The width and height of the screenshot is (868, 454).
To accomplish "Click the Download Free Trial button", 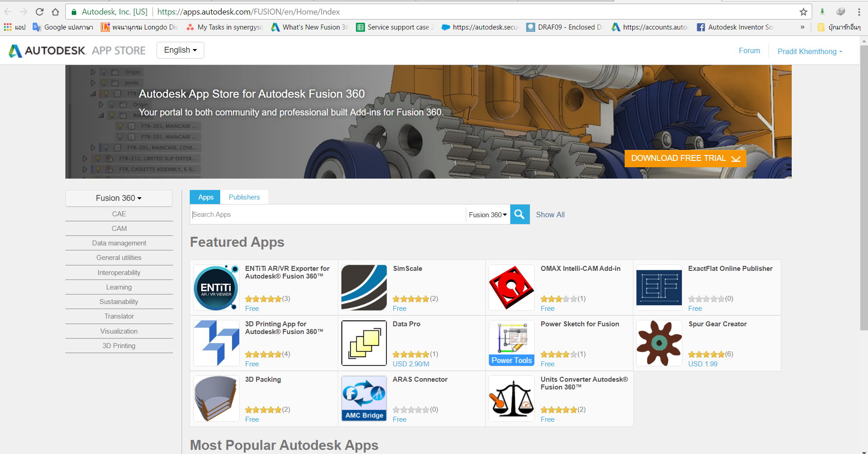I will [x=686, y=158].
